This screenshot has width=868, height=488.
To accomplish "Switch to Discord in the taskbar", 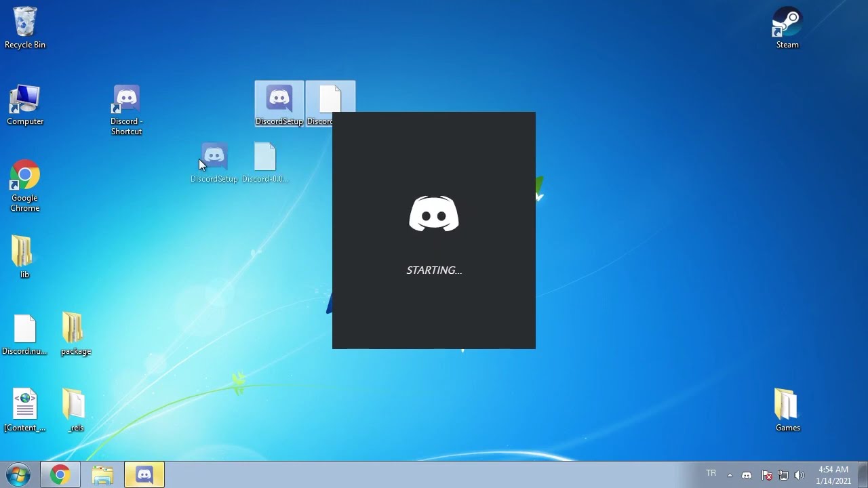I will tap(144, 475).
